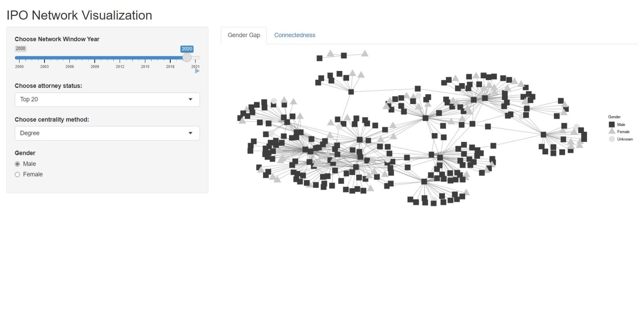Click the Gender legend title text

614,117
